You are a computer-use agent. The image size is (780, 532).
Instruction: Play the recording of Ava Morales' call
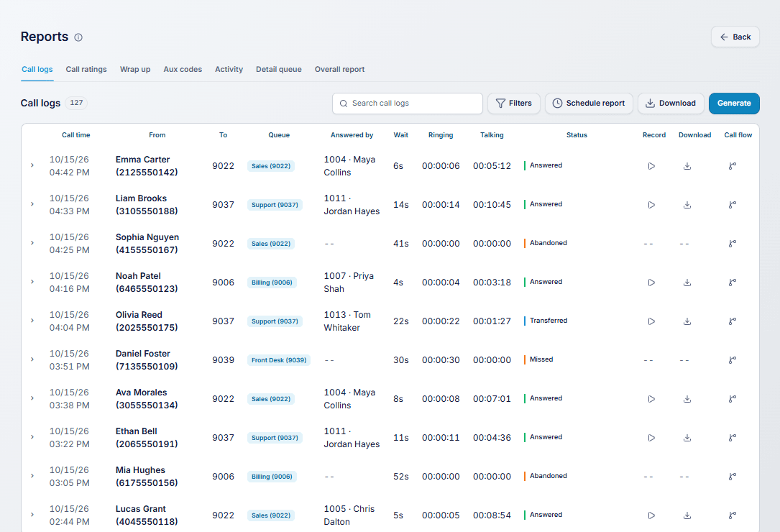(651, 399)
